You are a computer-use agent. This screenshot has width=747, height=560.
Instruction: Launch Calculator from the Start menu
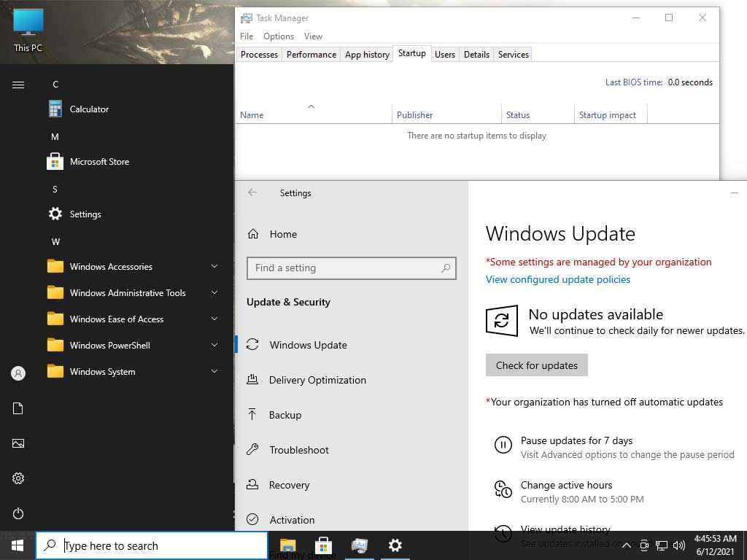[88, 109]
